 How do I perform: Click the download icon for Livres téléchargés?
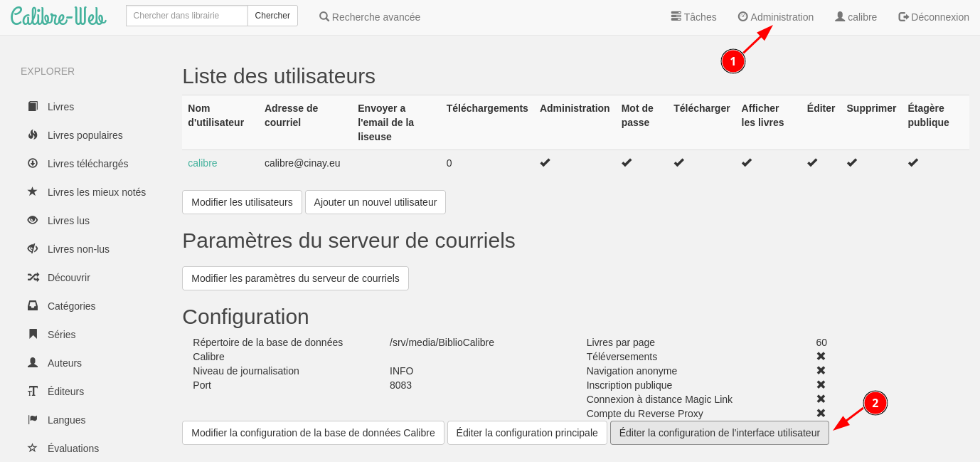tap(33, 164)
